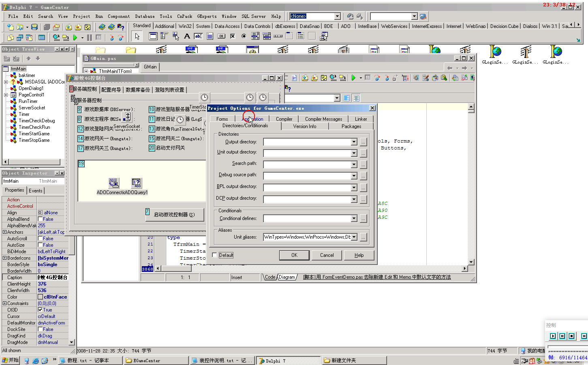Screen dimensions: 588x365
Task: Open the Output directory dropdown
Action: (354, 142)
